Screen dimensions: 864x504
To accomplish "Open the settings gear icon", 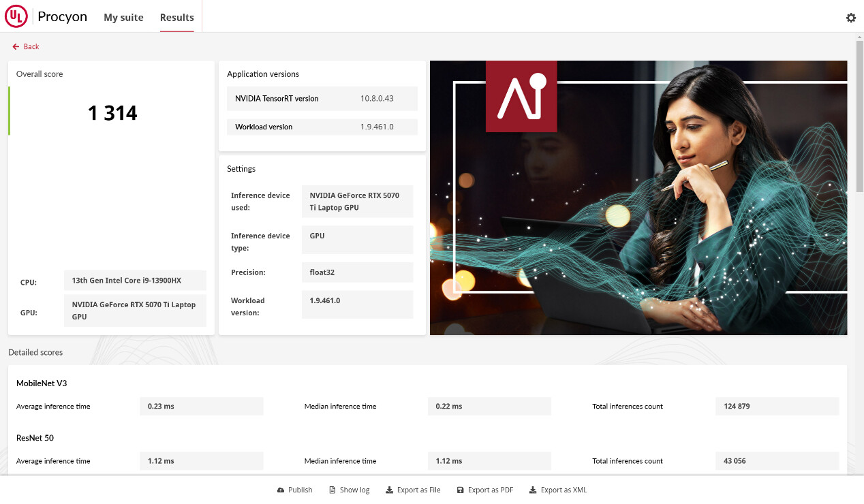I will (850, 18).
